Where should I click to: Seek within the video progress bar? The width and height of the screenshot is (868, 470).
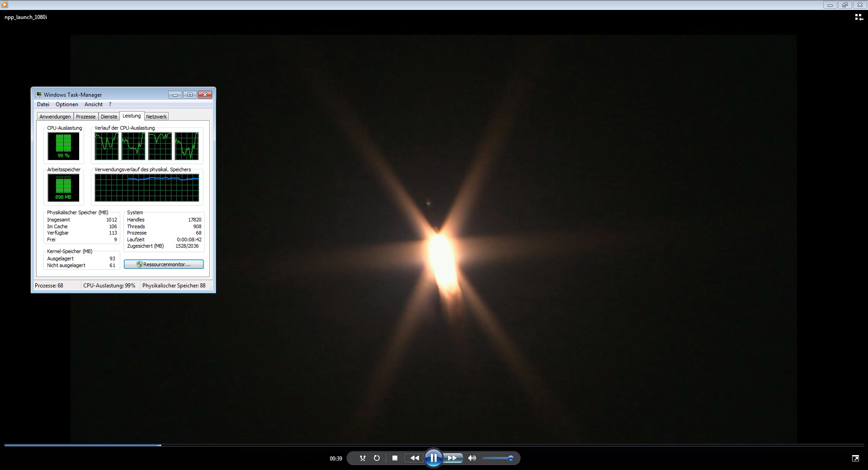point(434,445)
